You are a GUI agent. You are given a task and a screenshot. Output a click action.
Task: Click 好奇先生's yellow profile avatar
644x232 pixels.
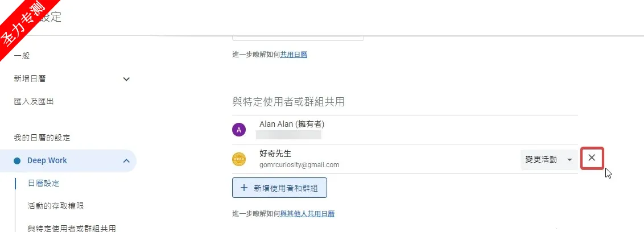tap(239, 159)
